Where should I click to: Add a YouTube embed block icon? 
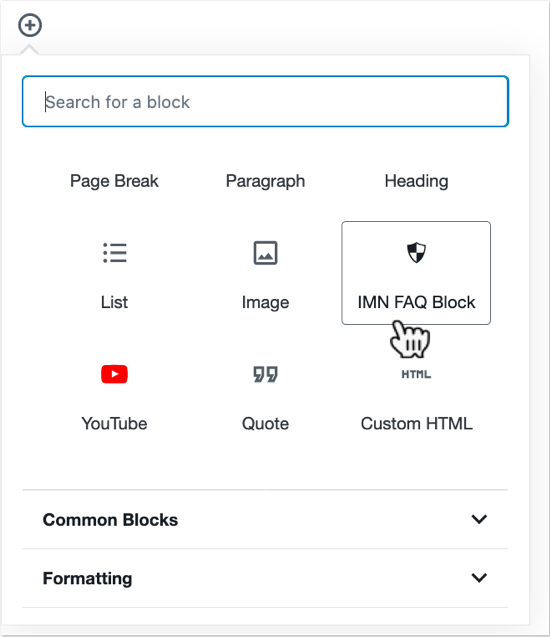115,374
